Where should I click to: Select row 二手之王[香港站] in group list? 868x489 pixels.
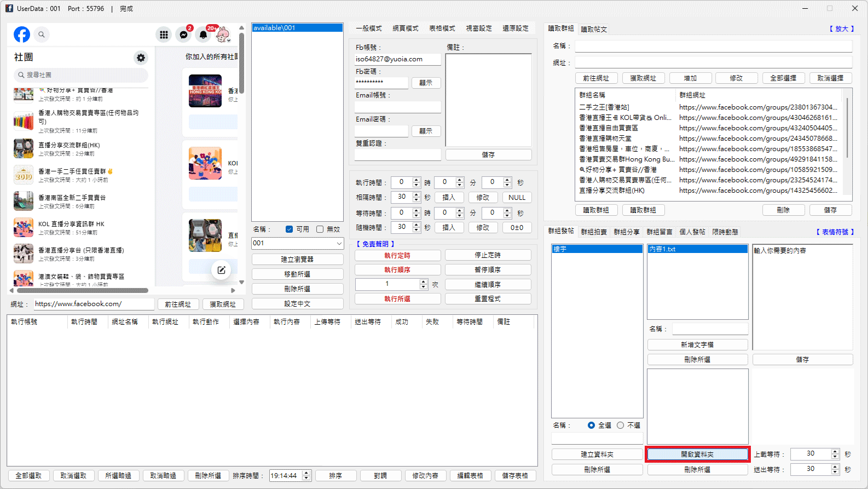pyautogui.click(x=710, y=107)
